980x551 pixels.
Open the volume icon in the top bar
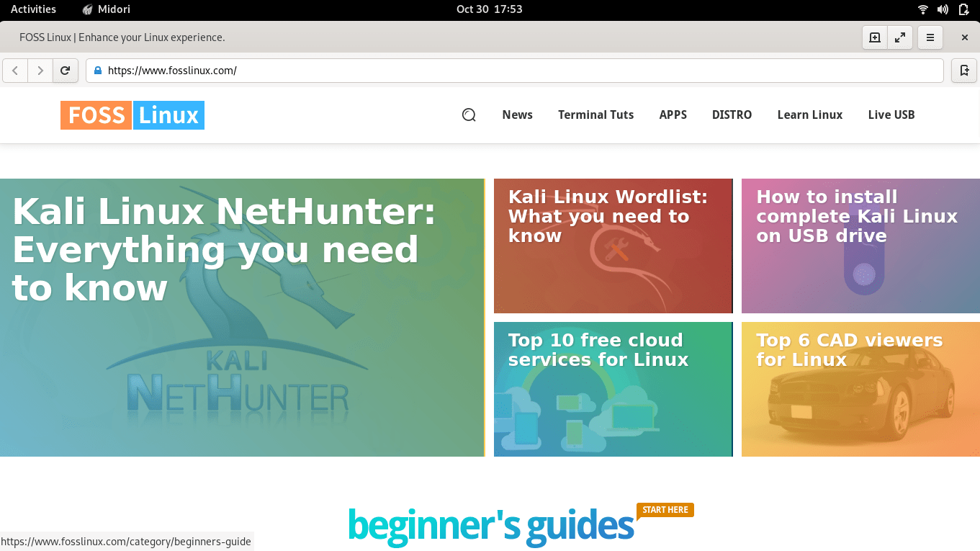click(x=943, y=9)
